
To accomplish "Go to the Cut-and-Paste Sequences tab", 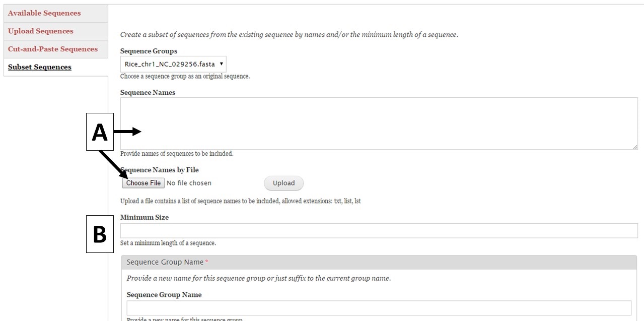I will click(53, 49).
